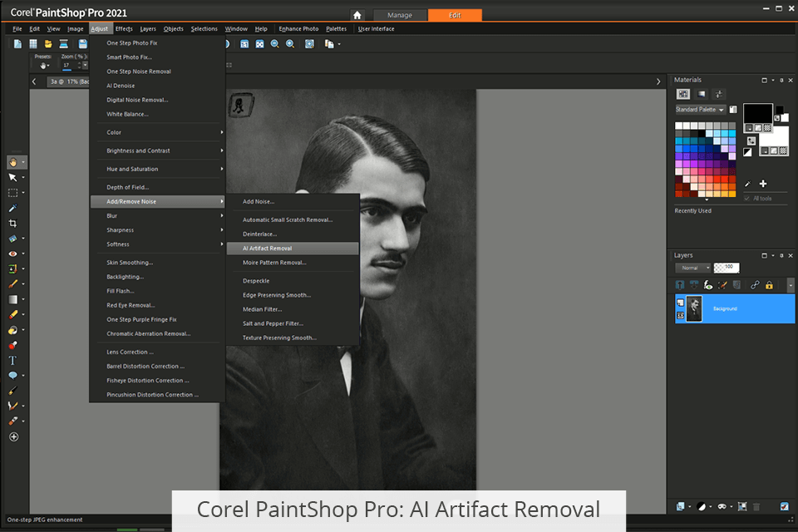This screenshot has width=798, height=532.
Task: Choose Lens Correction
Action: coord(158,352)
